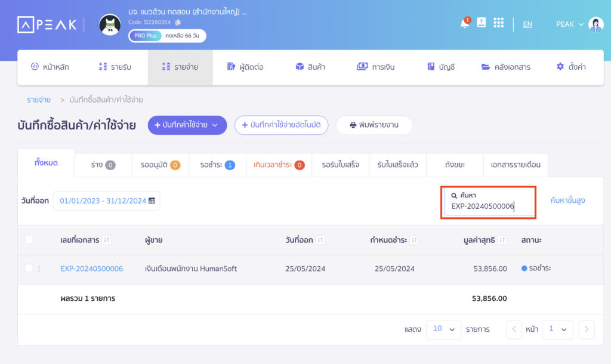Expand the บันทึกค่าใช้จ่าย dropdown button
The image size is (611, 364).
(187, 125)
